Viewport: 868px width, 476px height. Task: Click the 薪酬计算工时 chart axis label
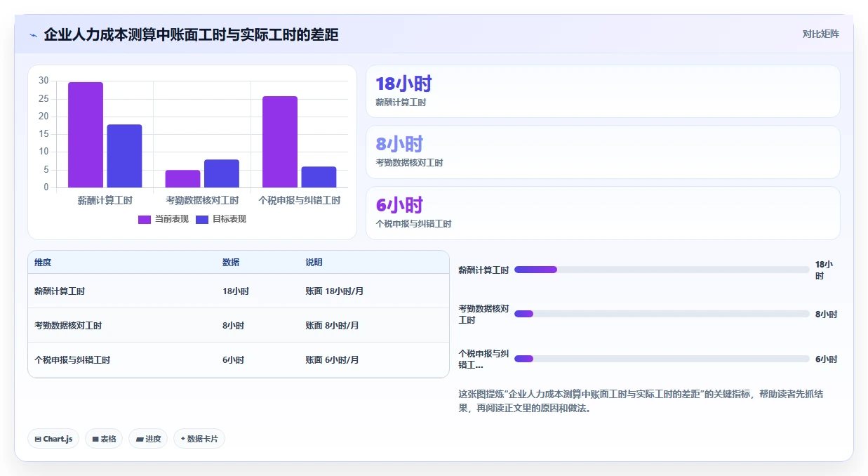pyautogui.click(x=105, y=200)
